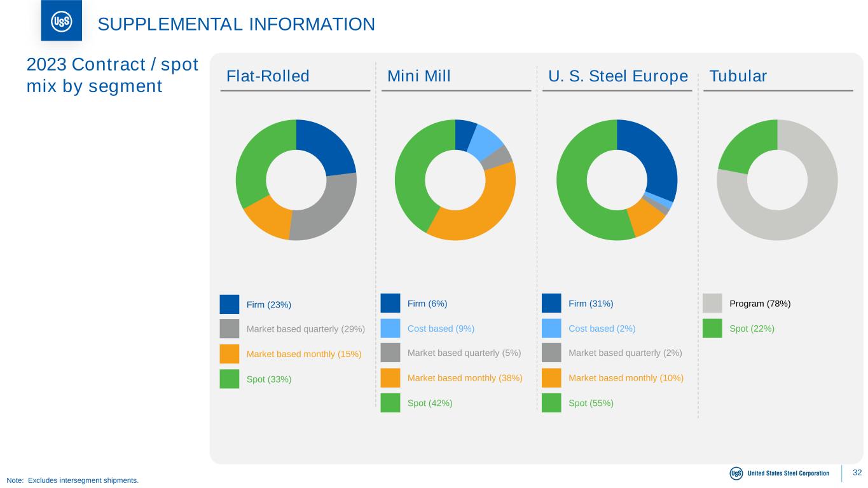Click the Europe Firm (31%) legend label
Screen dimensions: 868x488
click(x=591, y=304)
